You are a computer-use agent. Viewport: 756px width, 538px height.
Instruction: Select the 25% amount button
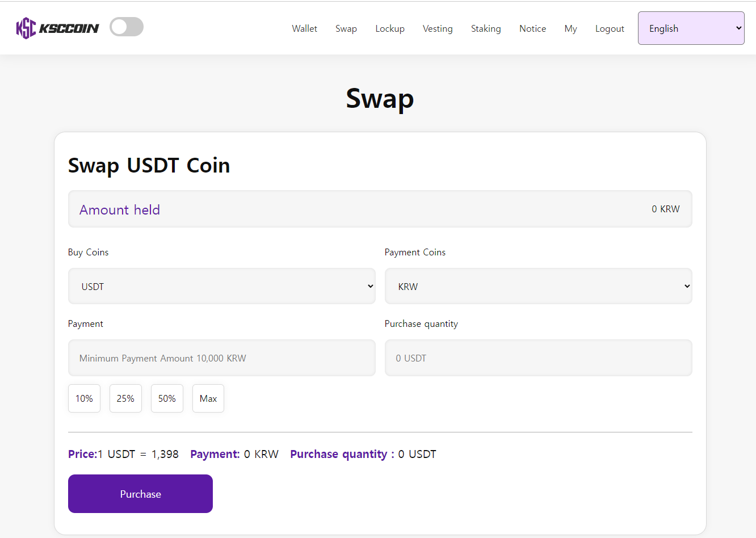pyautogui.click(x=125, y=398)
